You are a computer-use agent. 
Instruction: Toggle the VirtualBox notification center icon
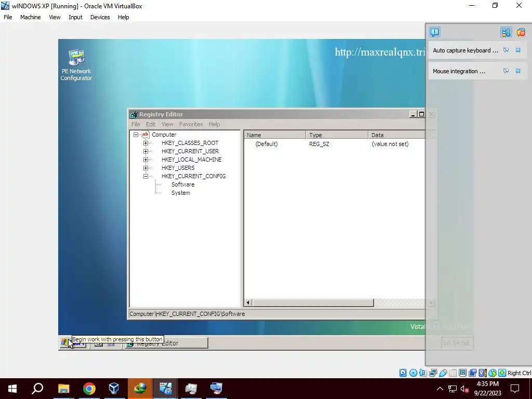(x=435, y=32)
